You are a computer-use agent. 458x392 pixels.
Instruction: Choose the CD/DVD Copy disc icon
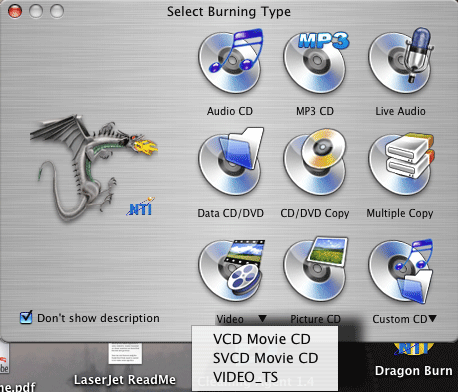tap(315, 163)
